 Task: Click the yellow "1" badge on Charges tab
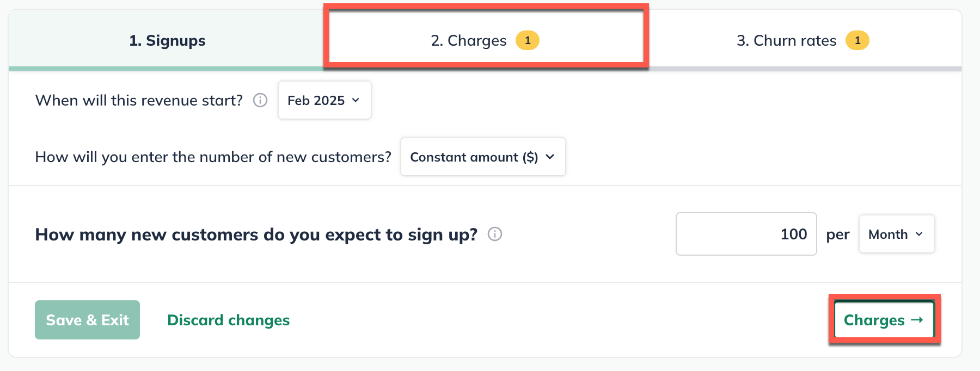point(527,40)
